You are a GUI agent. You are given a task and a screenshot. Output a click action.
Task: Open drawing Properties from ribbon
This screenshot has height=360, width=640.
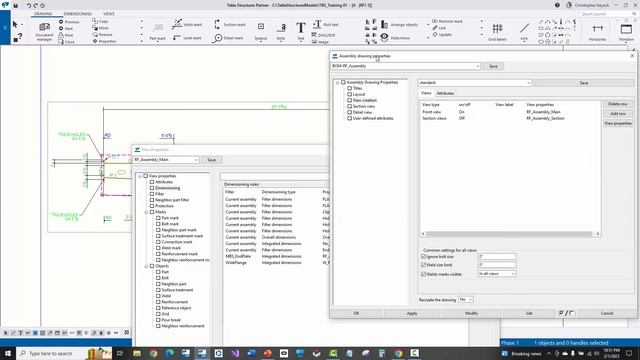pyautogui.click(x=104, y=41)
